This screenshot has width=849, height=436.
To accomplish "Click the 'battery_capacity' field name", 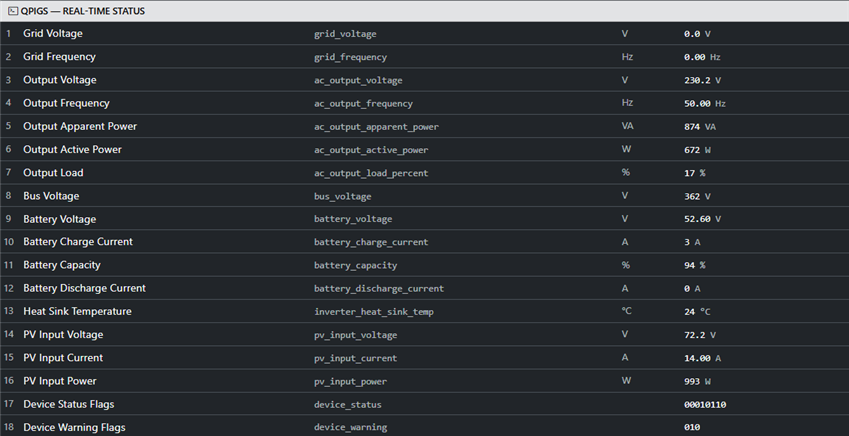I will 356,266.
